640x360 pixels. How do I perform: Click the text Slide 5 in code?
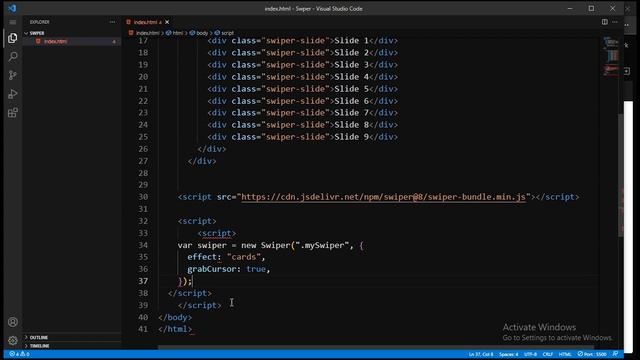(x=351, y=89)
